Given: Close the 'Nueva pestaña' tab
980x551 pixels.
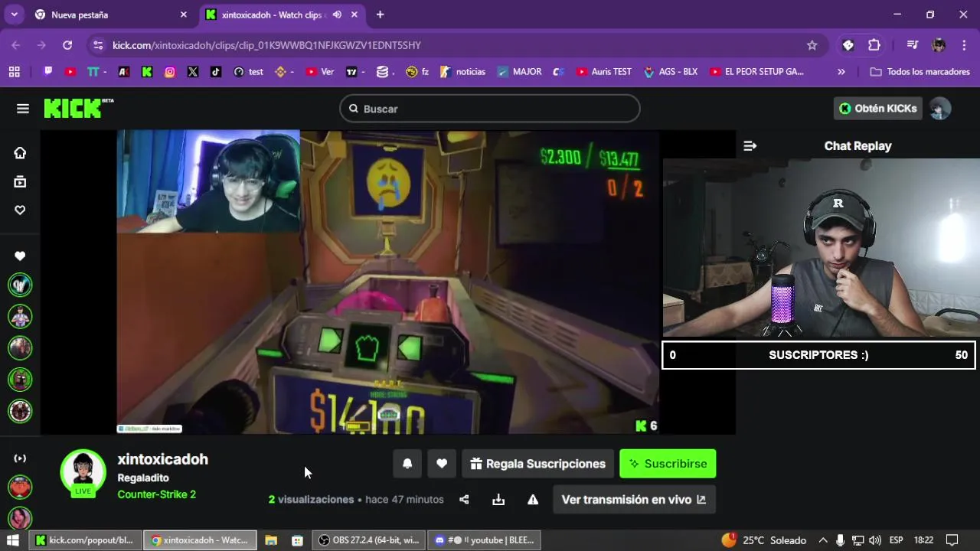Looking at the screenshot, I should pyautogui.click(x=183, y=15).
